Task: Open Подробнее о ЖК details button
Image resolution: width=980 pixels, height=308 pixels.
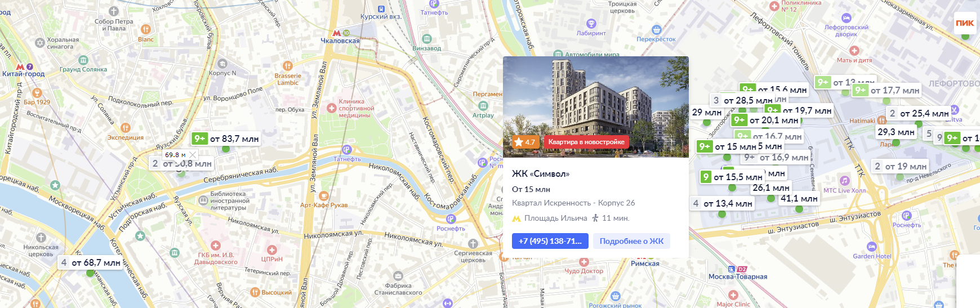Action: [631, 241]
